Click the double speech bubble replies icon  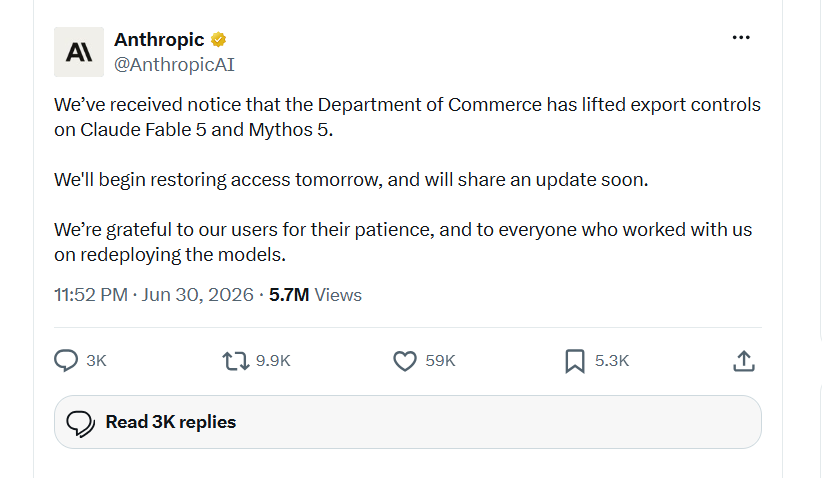point(81,423)
